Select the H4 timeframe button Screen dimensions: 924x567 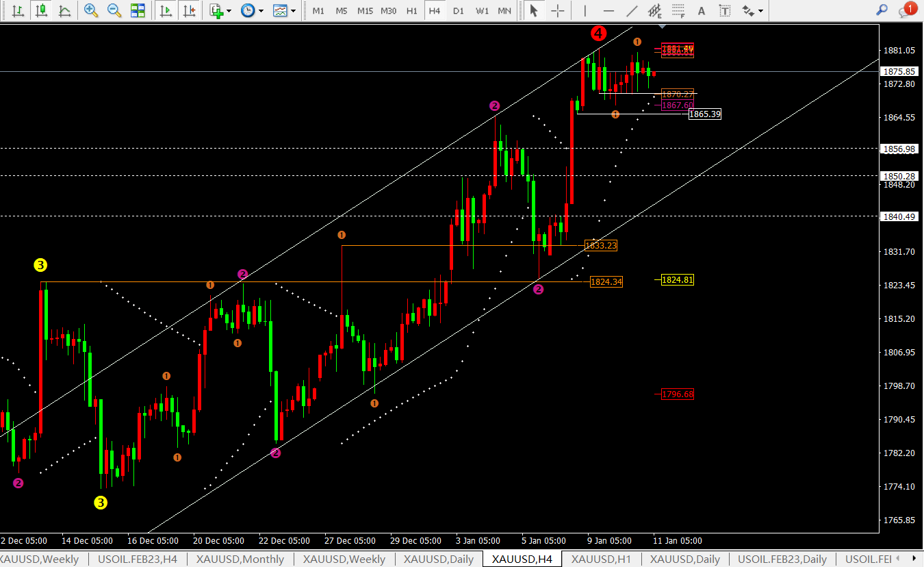point(435,11)
